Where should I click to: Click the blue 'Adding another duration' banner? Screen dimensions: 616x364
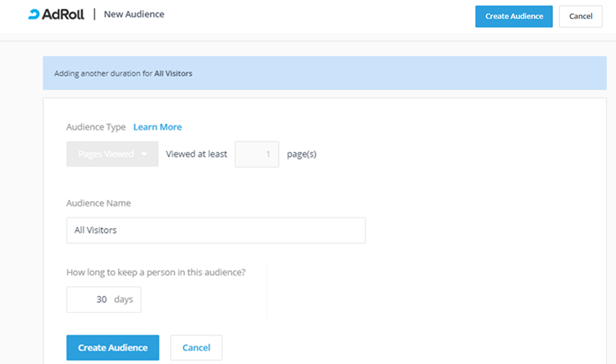coord(354,73)
